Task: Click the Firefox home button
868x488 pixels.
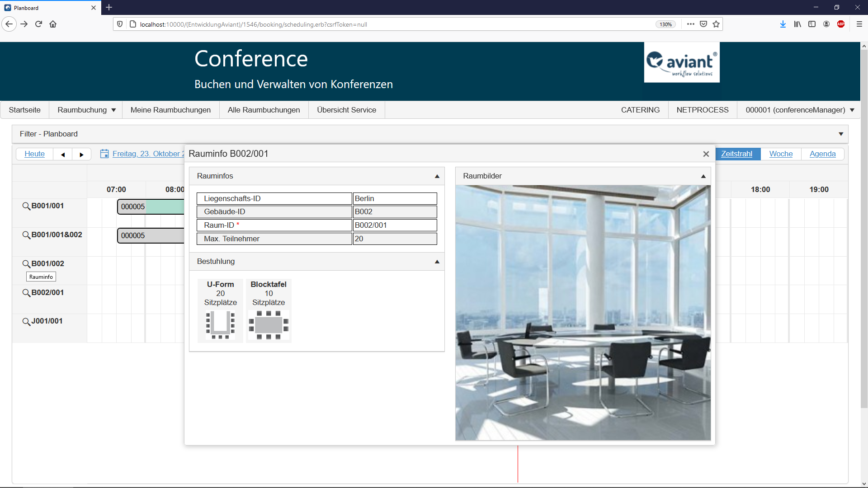Action: tap(53, 24)
